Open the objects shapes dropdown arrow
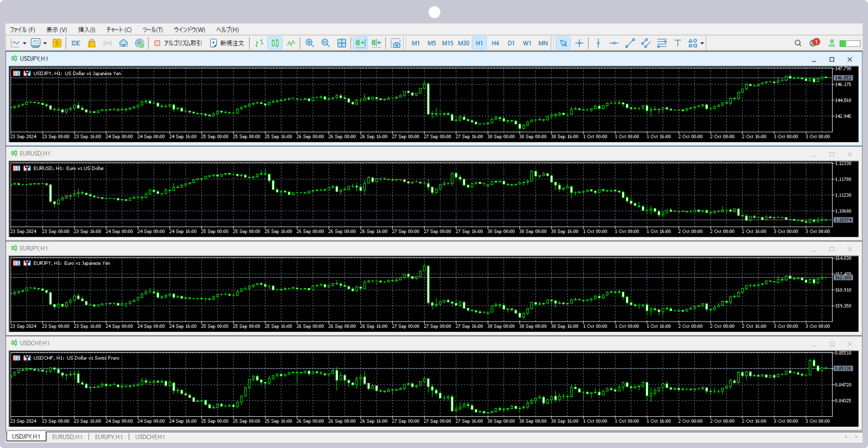 point(702,43)
